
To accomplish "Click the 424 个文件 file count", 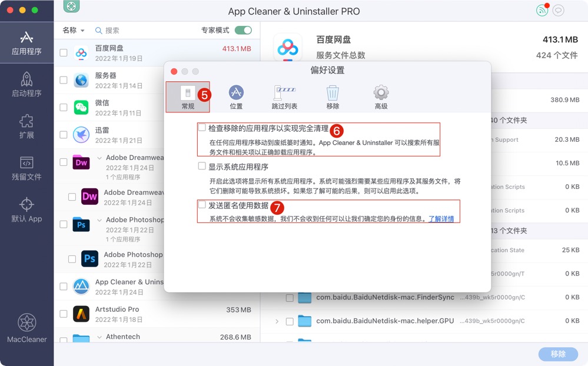I will click(x=556, y=55).
